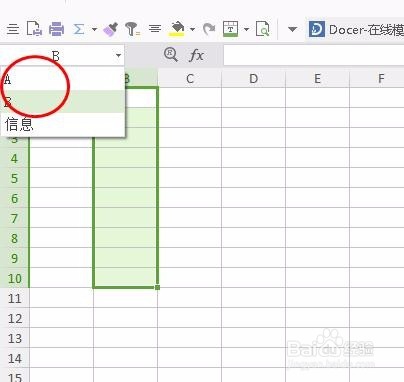This screenshot has height=382, width=404.
Task: Select row 9 header
Action: click(x=14, y=258)
